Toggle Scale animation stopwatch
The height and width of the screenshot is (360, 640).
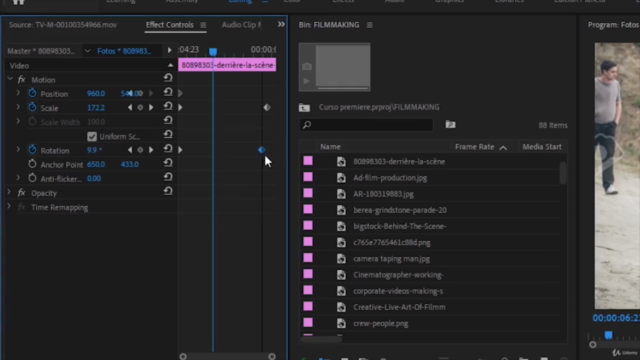pyautogui.click(x=32, y=107)
